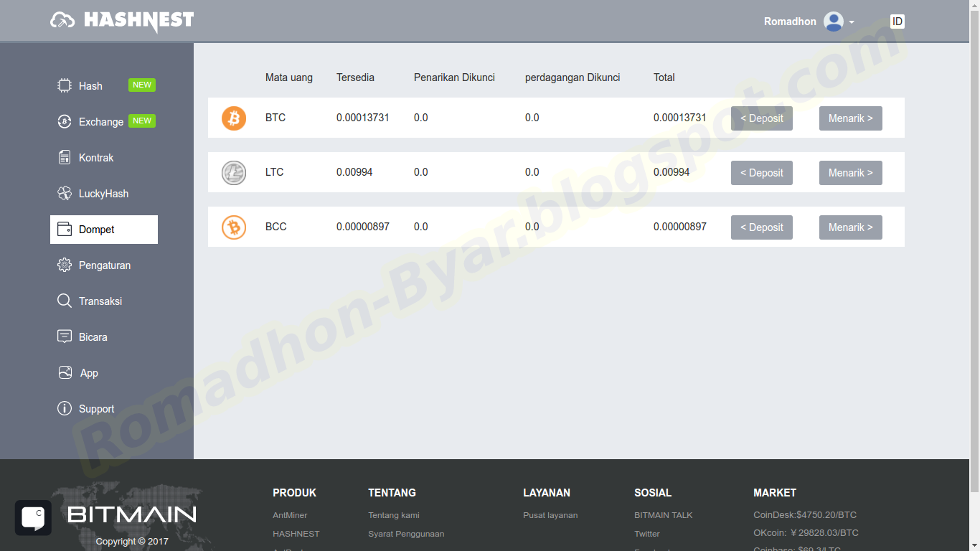This screenshot has width=980, height=551.
Task: Select the Dompet menu item
Action: pos(104,230)
